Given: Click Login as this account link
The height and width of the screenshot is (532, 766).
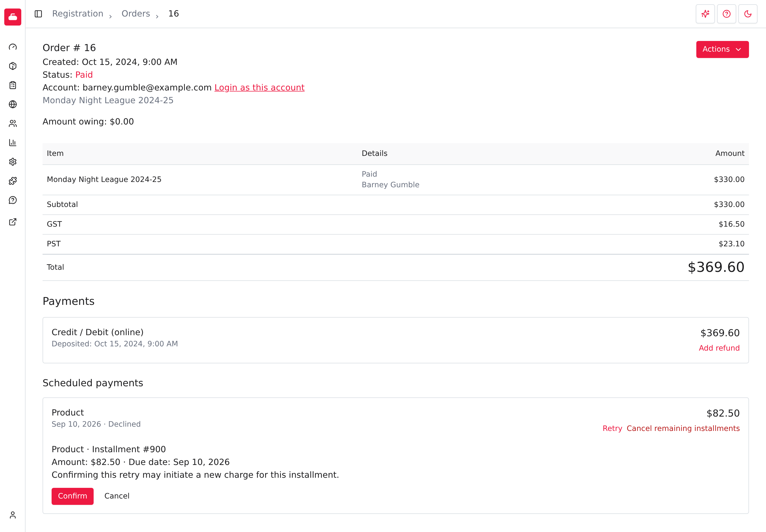Looking at the screenshot, I should (x=259, y=87).
